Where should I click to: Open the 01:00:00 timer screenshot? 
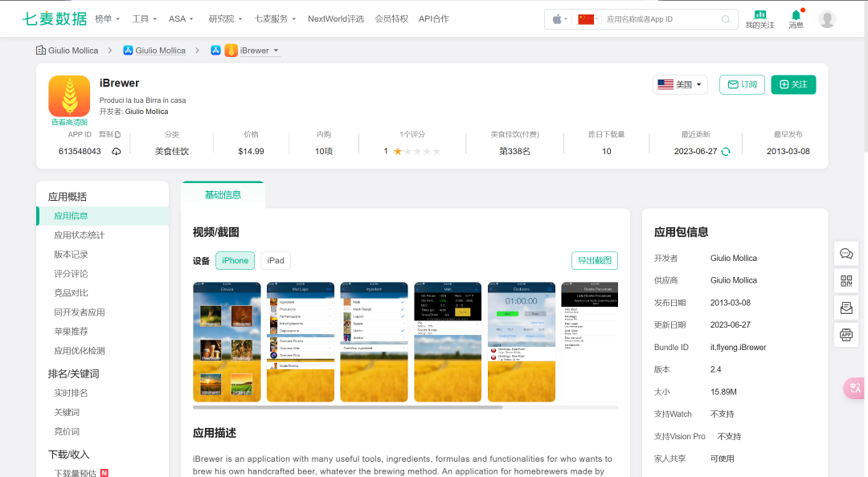(x=522, y=342)
